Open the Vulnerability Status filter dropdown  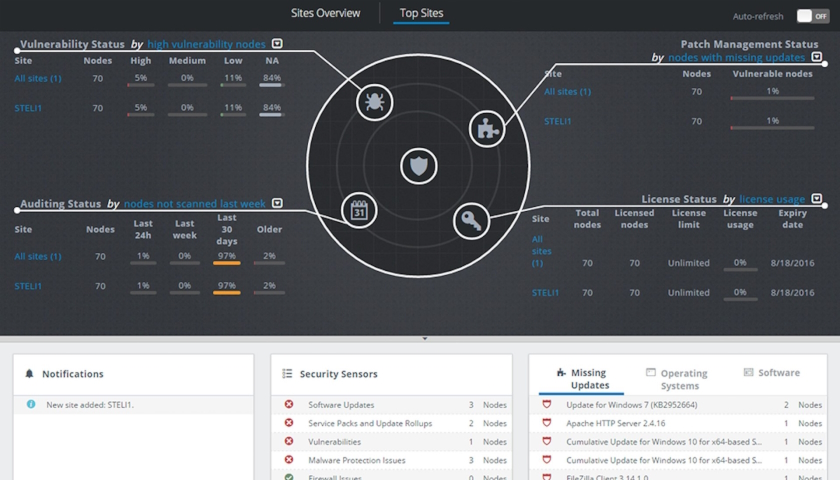277,43
